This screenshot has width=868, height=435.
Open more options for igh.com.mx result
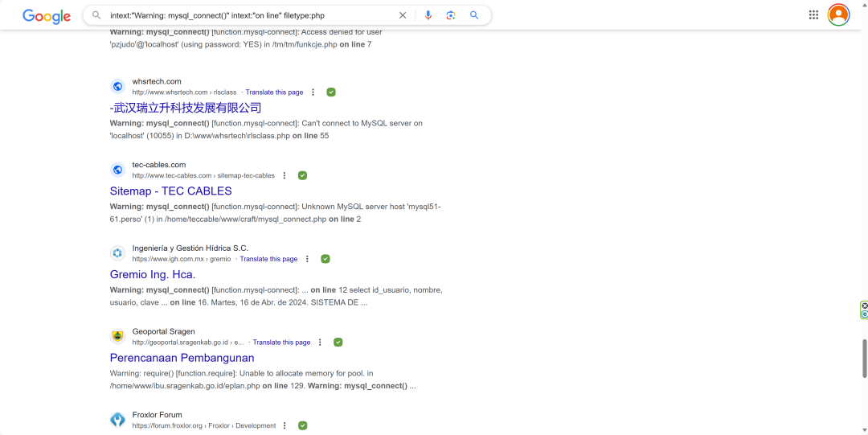307,259
